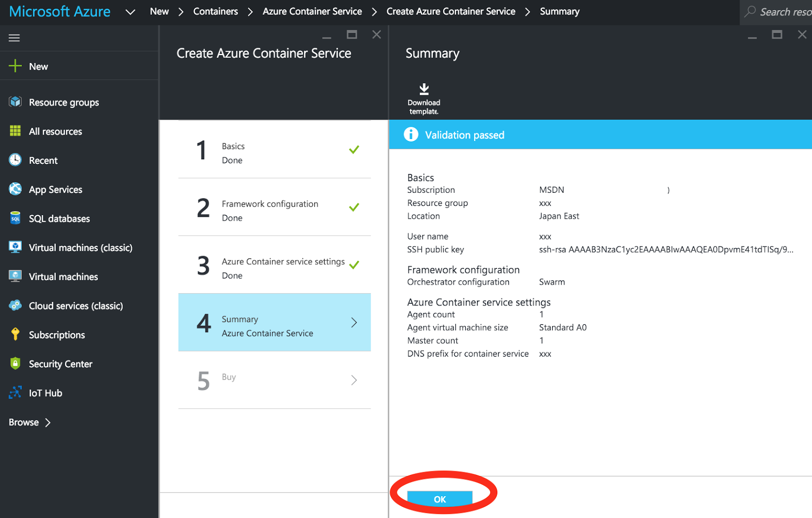The image size is (812, 518).
Task: Click the Validation passed info icon
Action: (x=411, y=134)
